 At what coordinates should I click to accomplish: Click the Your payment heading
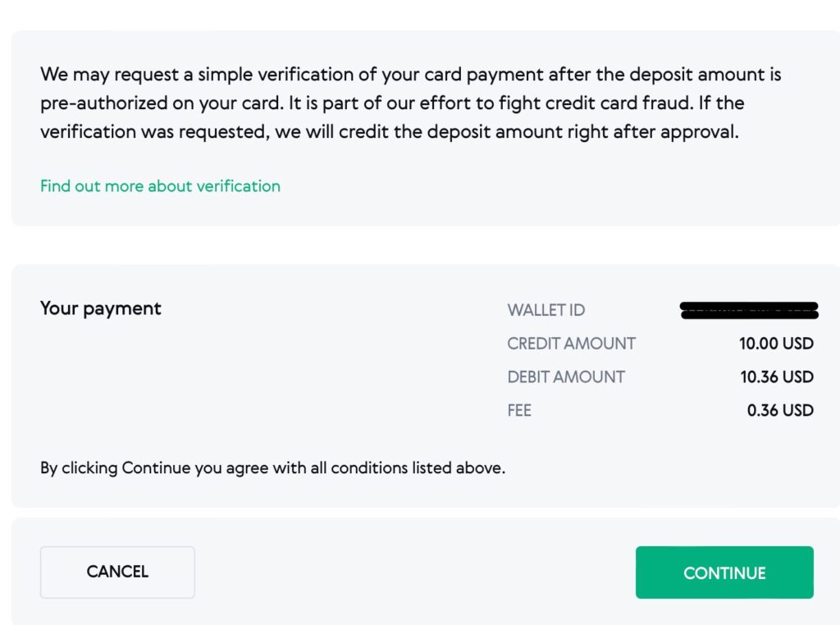point(101,308)
